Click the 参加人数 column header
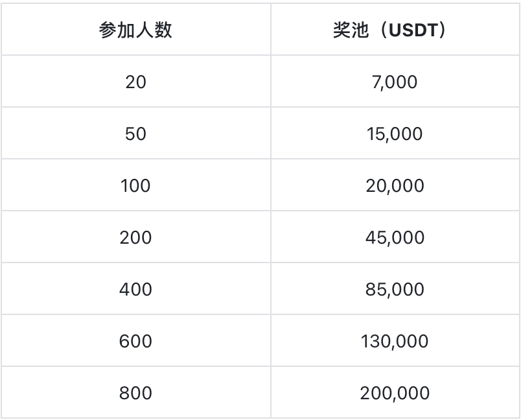521x420 pixels. click(x=135, y=30)
